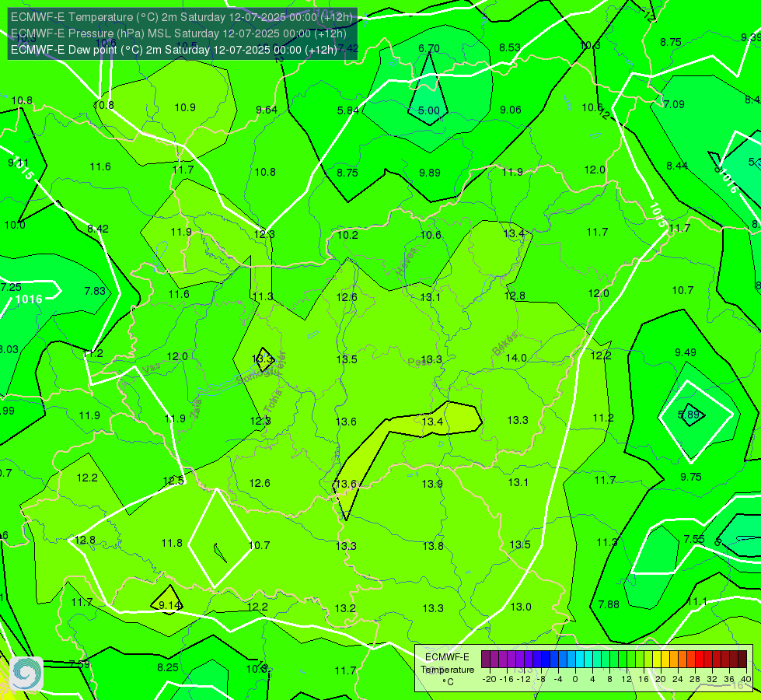Screen dimensions: 761x700
Task: Click the 7.09 temperature value
Action: click(x=674, y=104)
